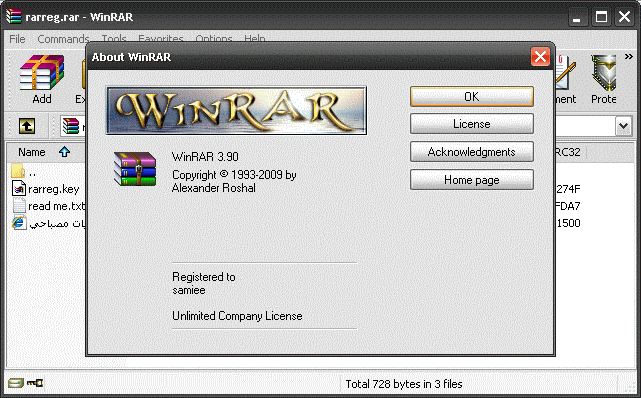Click CRC value 1500 in file list
The width and height of the screenshot is (641, 398).
click(x=568, y=223)
